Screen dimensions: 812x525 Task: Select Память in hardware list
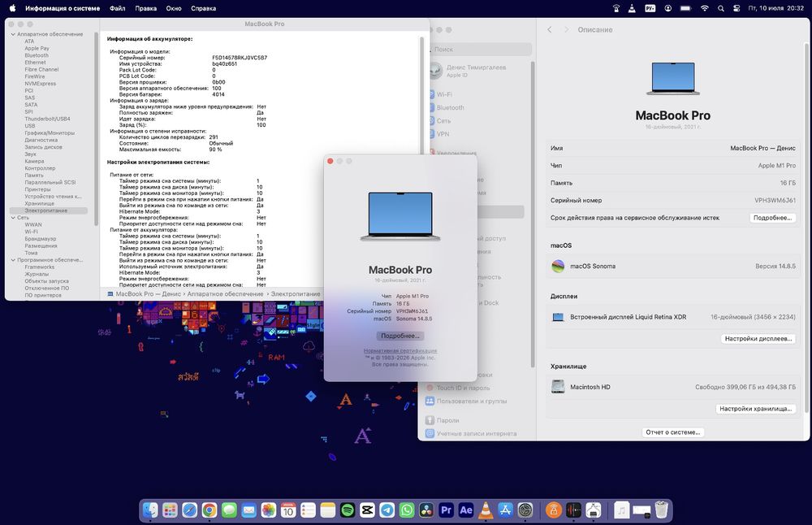click(33, 176)
